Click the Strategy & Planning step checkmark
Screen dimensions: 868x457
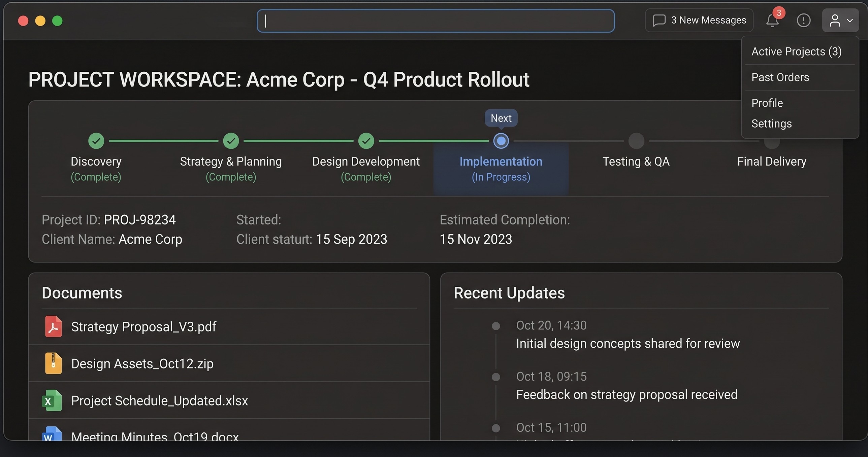pos(231,141)
